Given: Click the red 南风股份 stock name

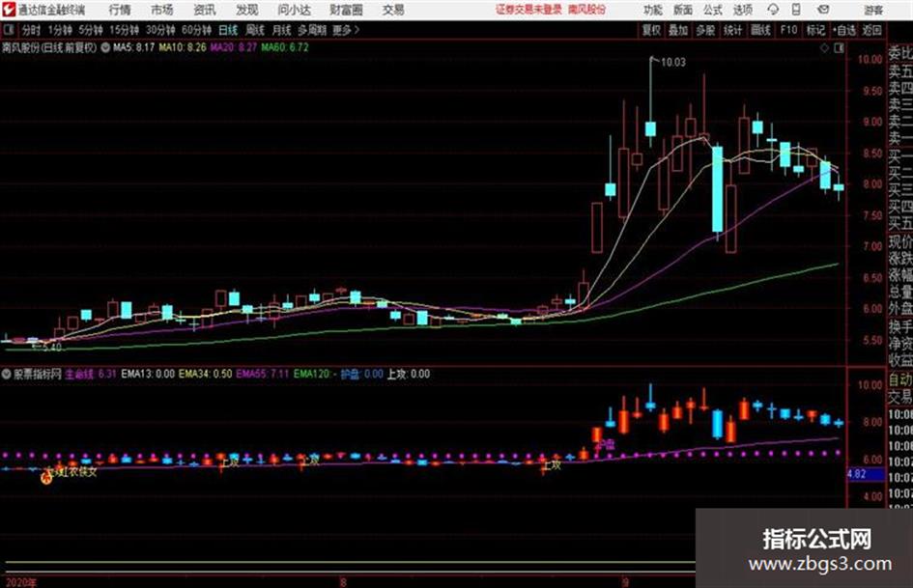Looking at the screenshot, I should click(587, 10).
